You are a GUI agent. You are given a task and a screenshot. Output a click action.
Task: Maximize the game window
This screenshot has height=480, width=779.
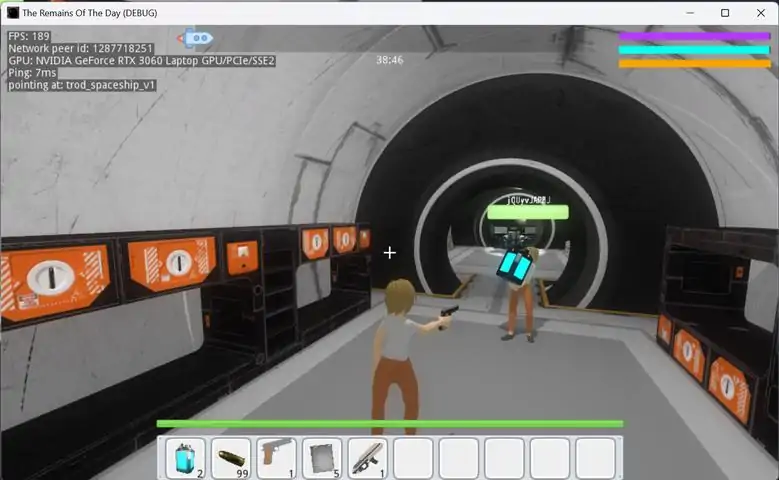[x=725, y=13]
